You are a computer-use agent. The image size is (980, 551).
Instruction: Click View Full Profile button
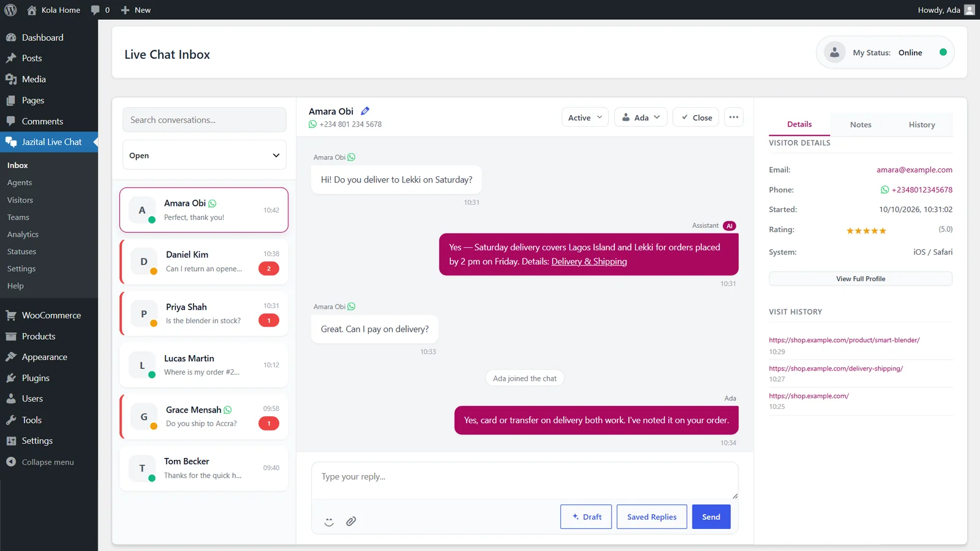pyautogui.click(x=861, y=279)
